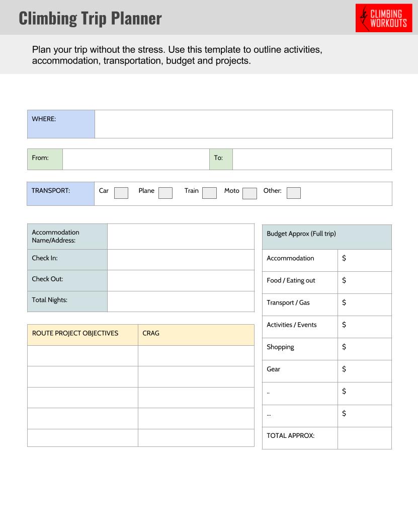This screenshot has width=418, height=532.
Task: Enable the Moto transport checkbox
Action: 249,193
